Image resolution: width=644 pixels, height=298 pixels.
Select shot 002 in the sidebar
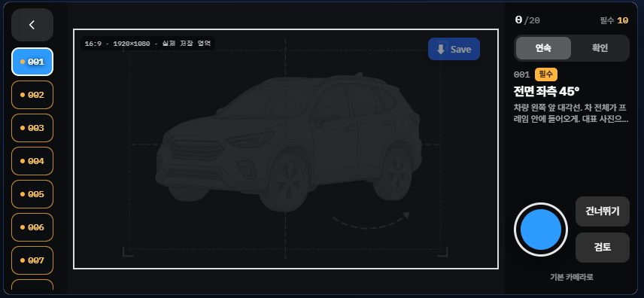32,95
